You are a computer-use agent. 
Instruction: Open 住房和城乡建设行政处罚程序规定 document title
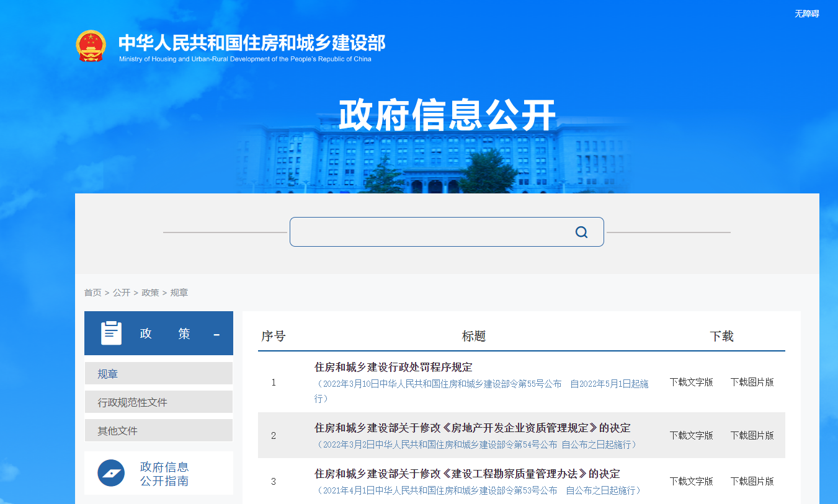point(393,367)
